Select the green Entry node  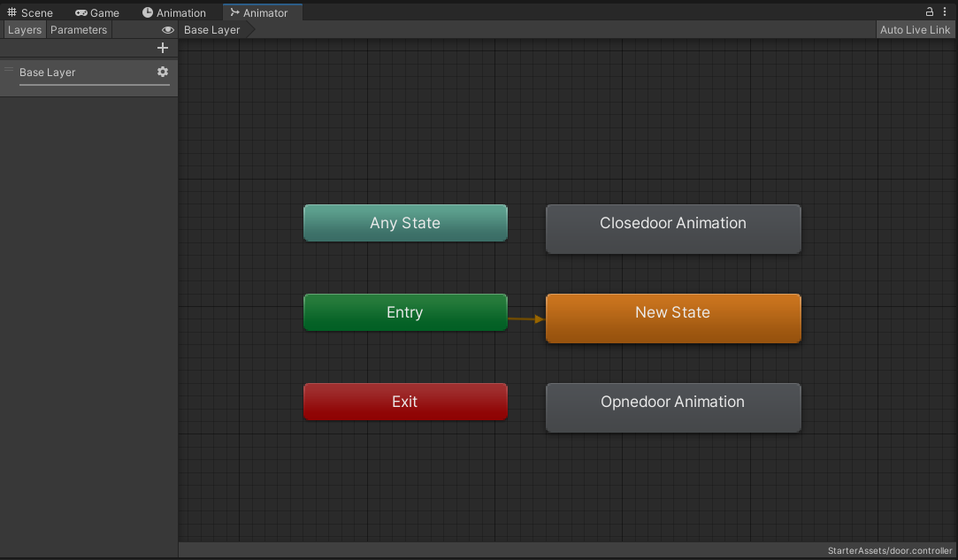point(405,312)
